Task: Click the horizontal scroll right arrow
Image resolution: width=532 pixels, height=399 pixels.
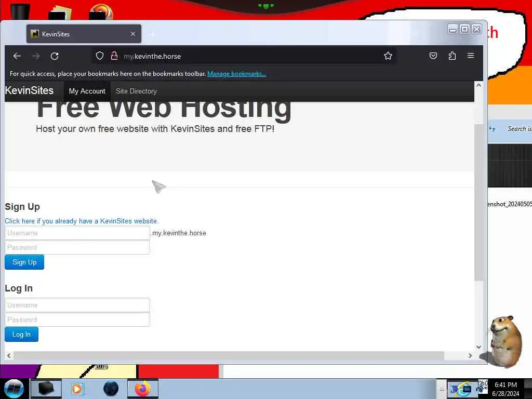Action: point(470,355)
